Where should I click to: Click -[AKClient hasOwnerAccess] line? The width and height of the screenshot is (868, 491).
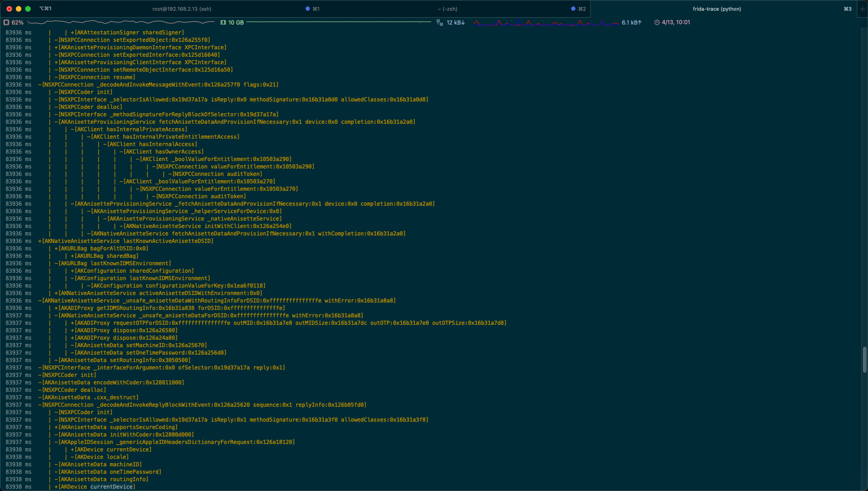[x=162, y=152]
